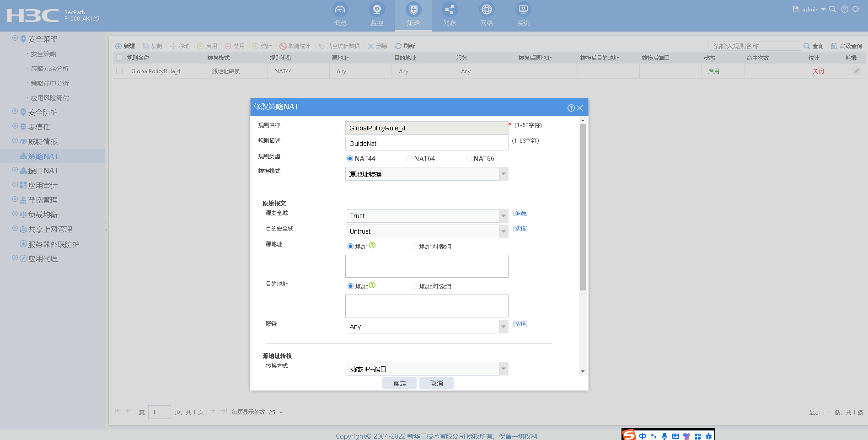Expand the 转换模式 conversion mode dropdown
This screenshot has width=868, height=440.
coord(504,174)
